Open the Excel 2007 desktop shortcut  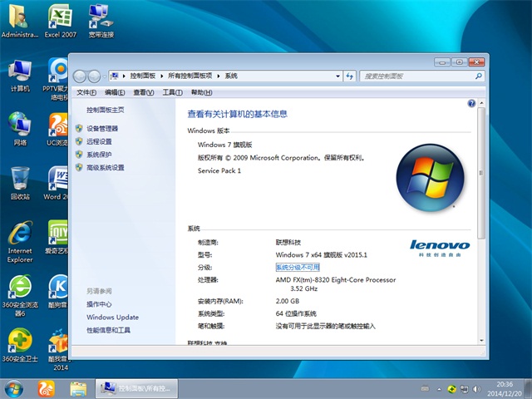pyautogui.click(x=59, y=20)
